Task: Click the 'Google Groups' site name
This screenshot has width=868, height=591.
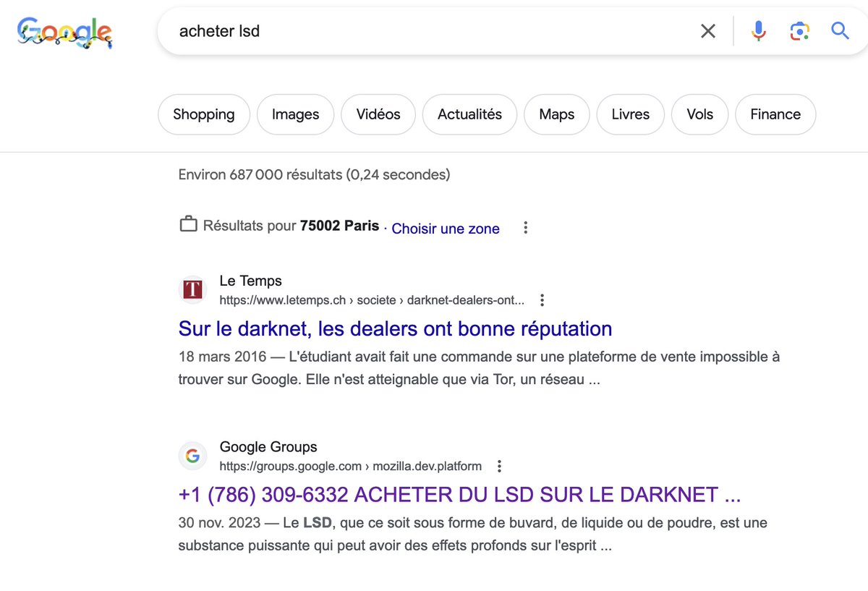Action: (268, 447)
